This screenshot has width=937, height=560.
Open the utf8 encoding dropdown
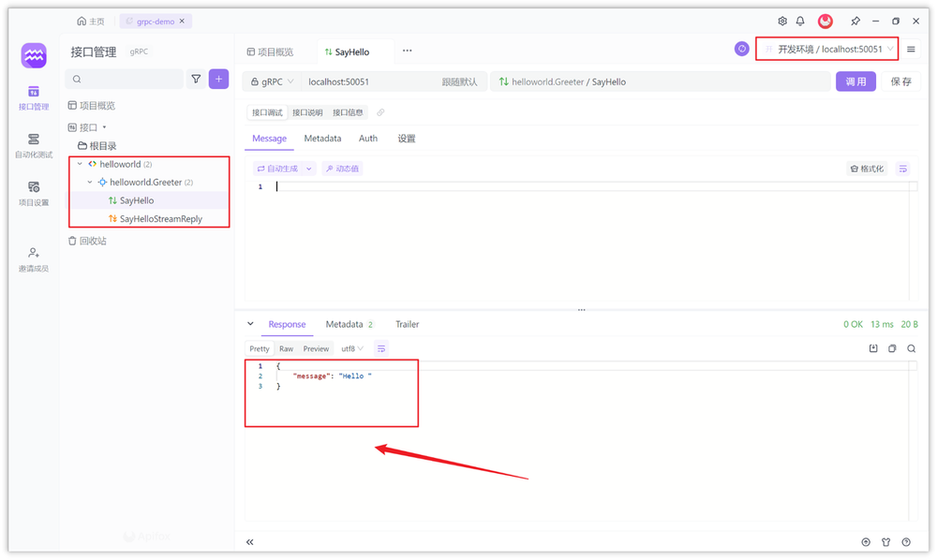350,347
